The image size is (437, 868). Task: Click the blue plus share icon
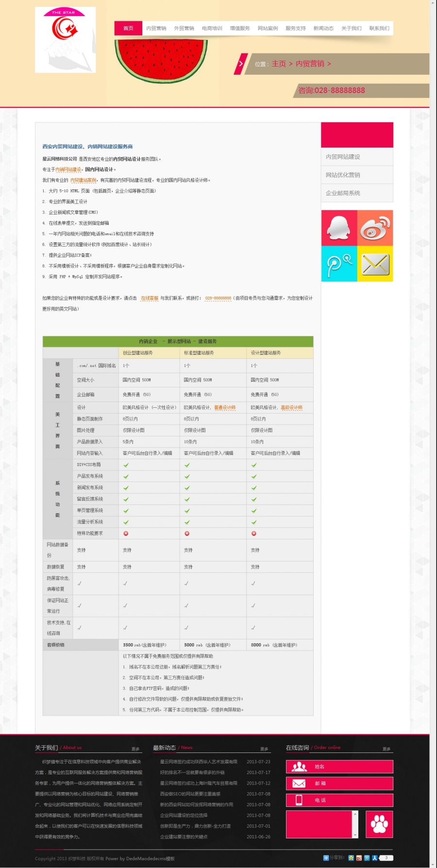pos(326,858)
